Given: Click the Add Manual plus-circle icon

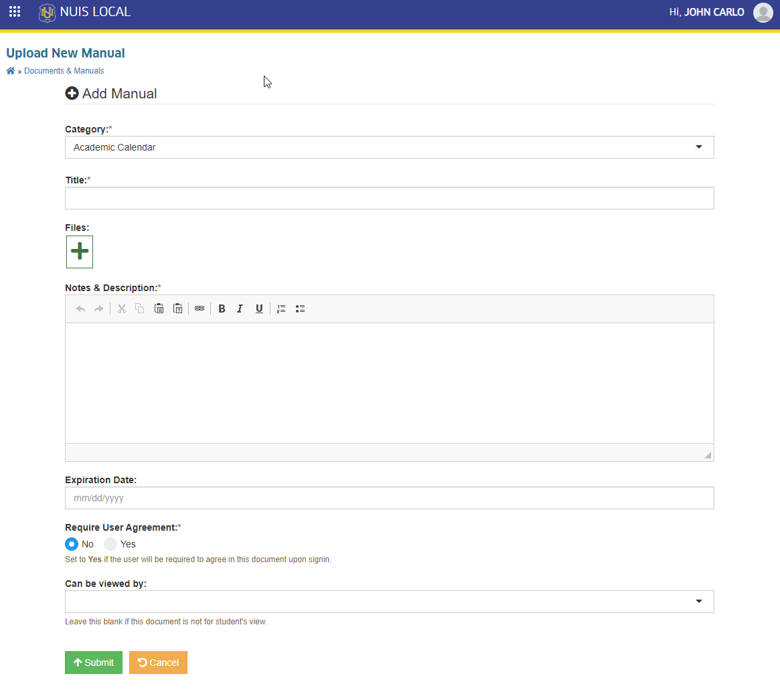Looking at the screenshot, I should click(72, 94).
